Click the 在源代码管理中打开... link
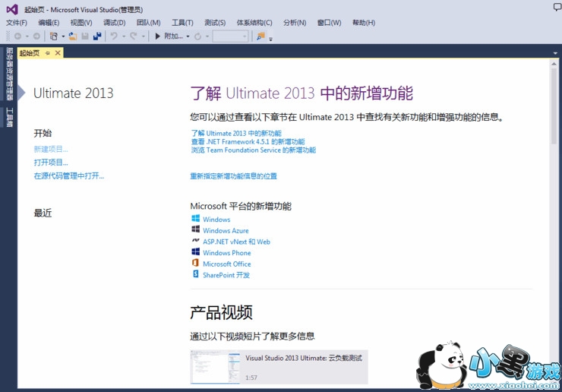562x392 pixels. 69,175
